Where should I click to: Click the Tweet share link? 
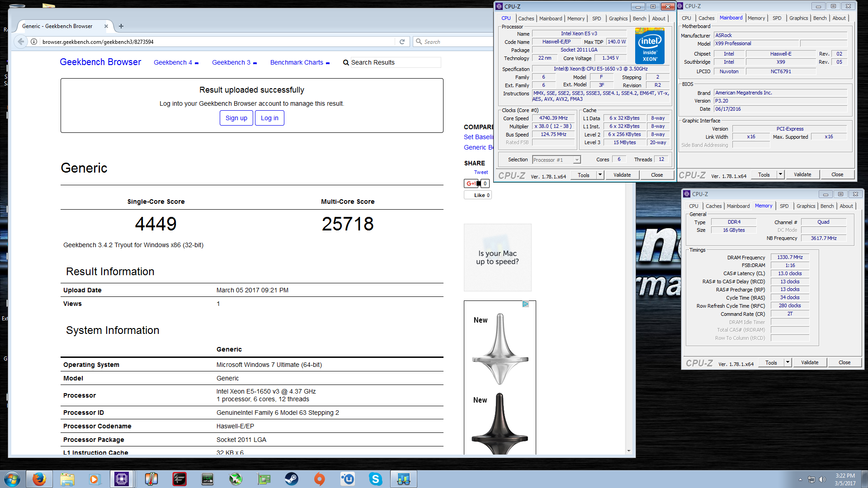(x=481, y=172)
